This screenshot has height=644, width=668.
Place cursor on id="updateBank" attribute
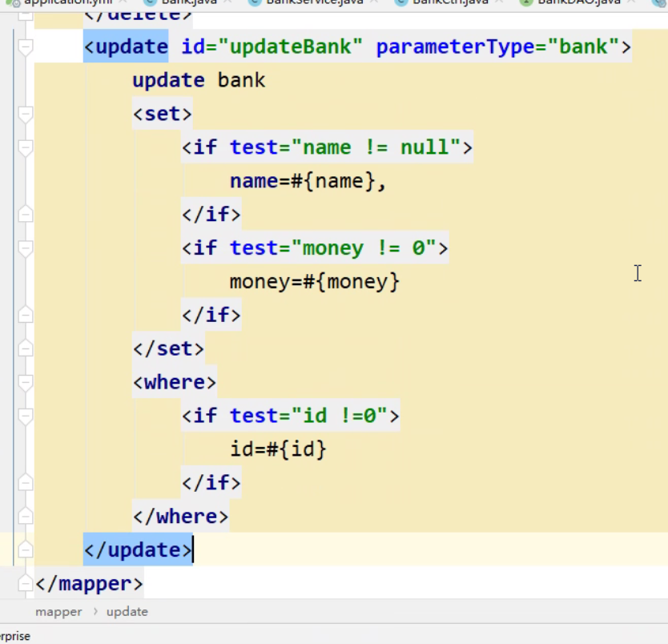tap(272, 46)
